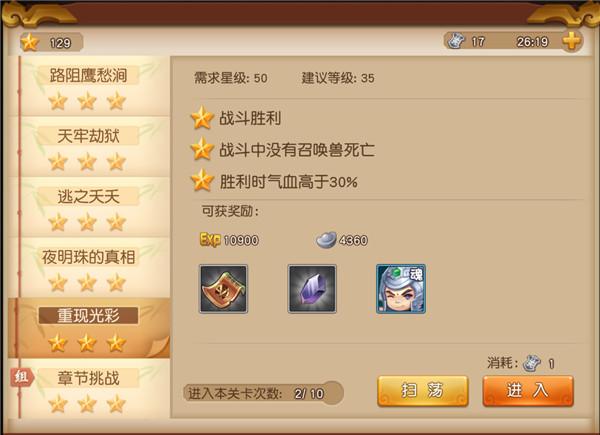Tap the 进入本关卡次数 2/10 counter
This screenshot has width=600, height=435.
[x=263, y=393]
